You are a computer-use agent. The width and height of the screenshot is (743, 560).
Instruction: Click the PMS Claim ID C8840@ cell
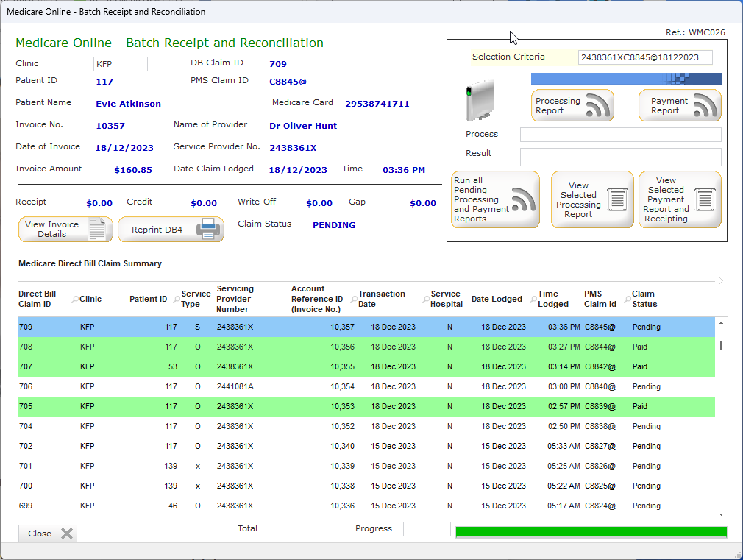coord(600,387)
